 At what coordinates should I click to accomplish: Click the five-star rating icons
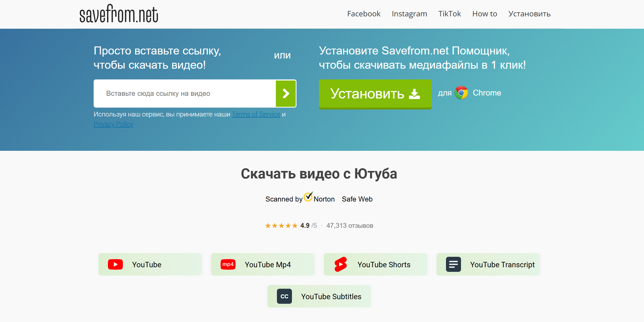(281, 226)
